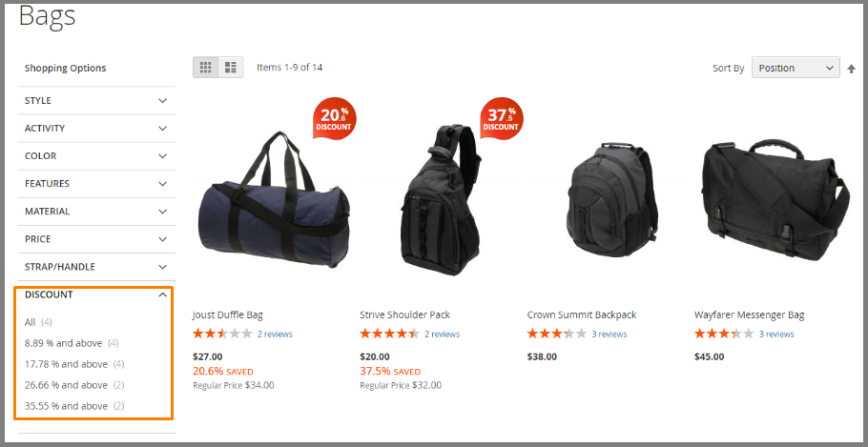Expand the PRICE filter option

pyautogui.click(x=96, y=239)
